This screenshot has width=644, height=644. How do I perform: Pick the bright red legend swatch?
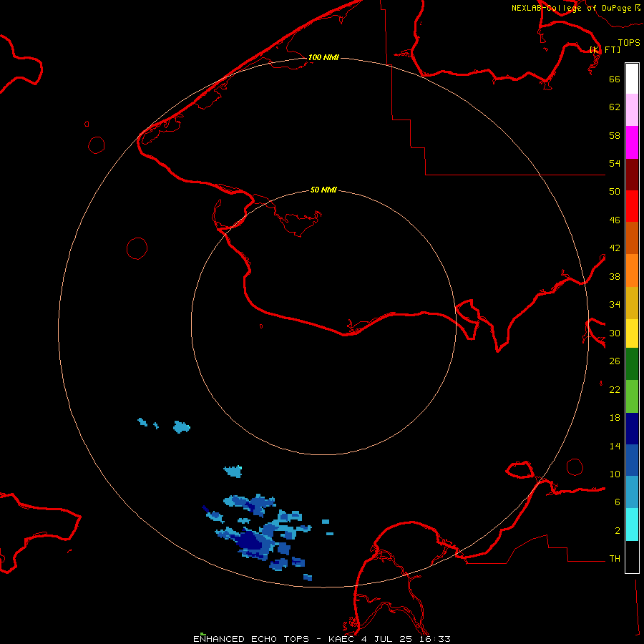(x=632, y=206)
